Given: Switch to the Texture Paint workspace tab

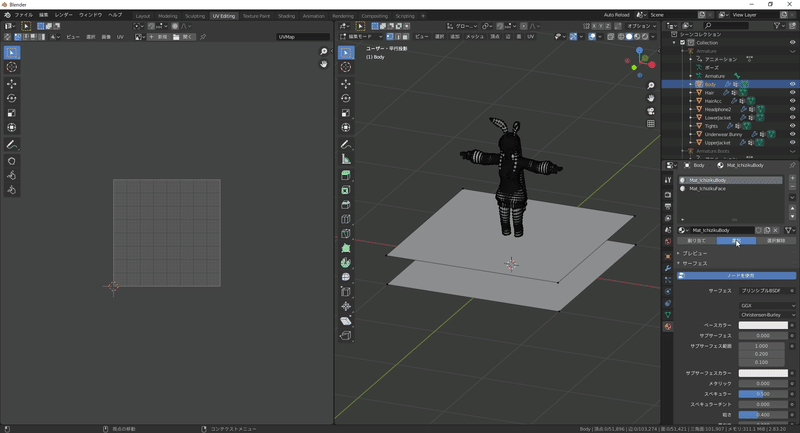Looking at the screenshot, I should (x=256, y=16).
